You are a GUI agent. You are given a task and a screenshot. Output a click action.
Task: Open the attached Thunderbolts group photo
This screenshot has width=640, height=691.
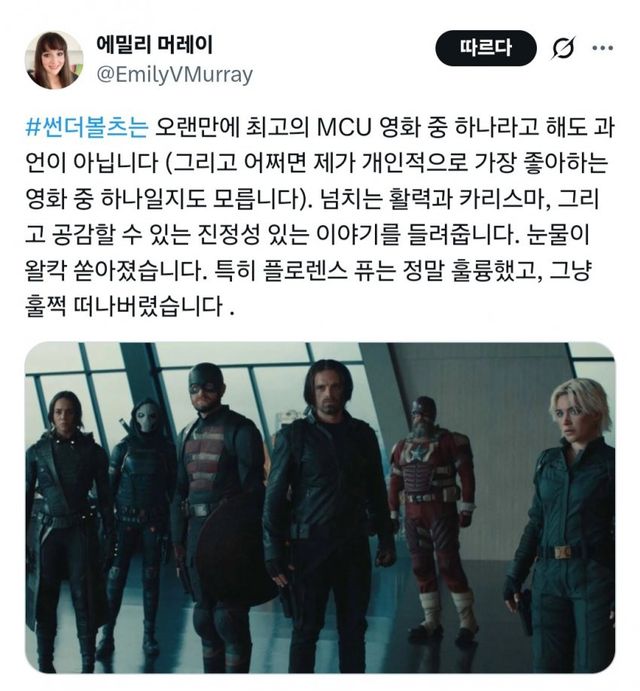coord(320,507)
